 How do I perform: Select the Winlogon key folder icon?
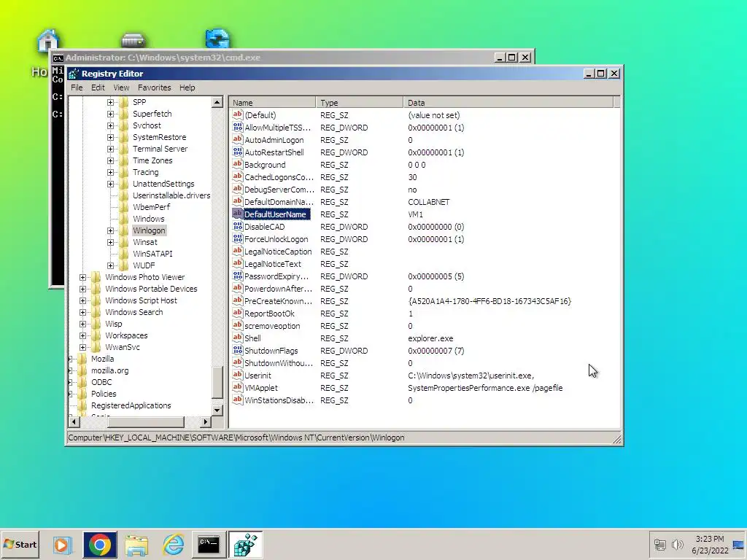click(x=124, y=230)
